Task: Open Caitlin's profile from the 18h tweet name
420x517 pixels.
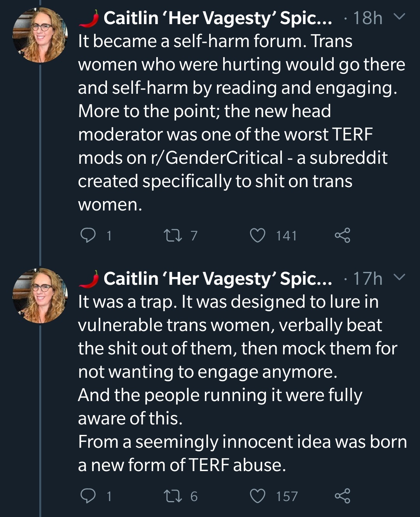Action: (x=217, y=18)
